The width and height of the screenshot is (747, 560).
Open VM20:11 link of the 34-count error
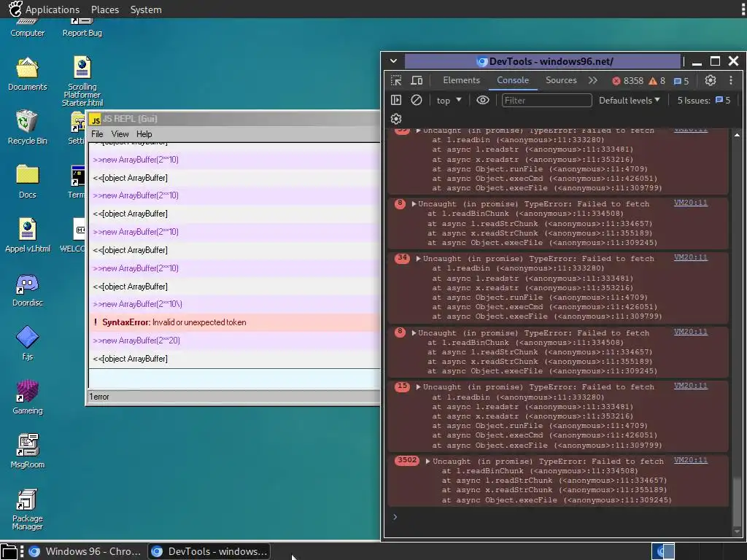click(690, 257)
